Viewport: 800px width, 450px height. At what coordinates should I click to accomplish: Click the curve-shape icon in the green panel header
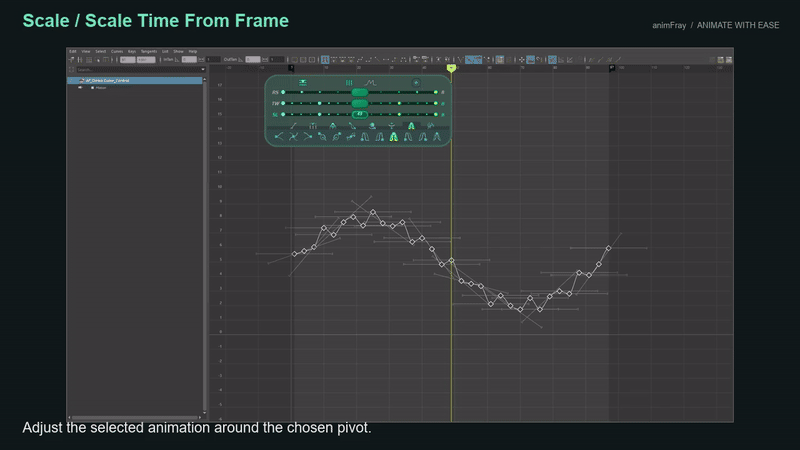coord(370,83)
